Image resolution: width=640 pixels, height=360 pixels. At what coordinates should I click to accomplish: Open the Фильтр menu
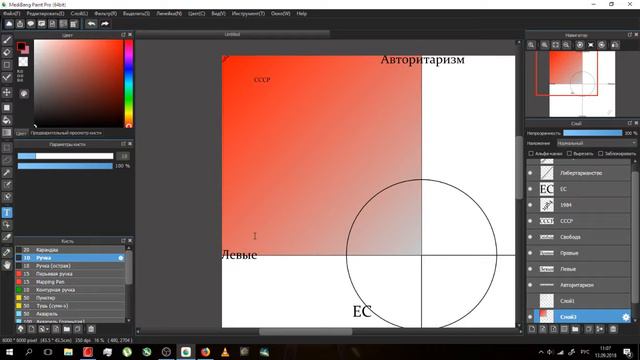(105, 13)
